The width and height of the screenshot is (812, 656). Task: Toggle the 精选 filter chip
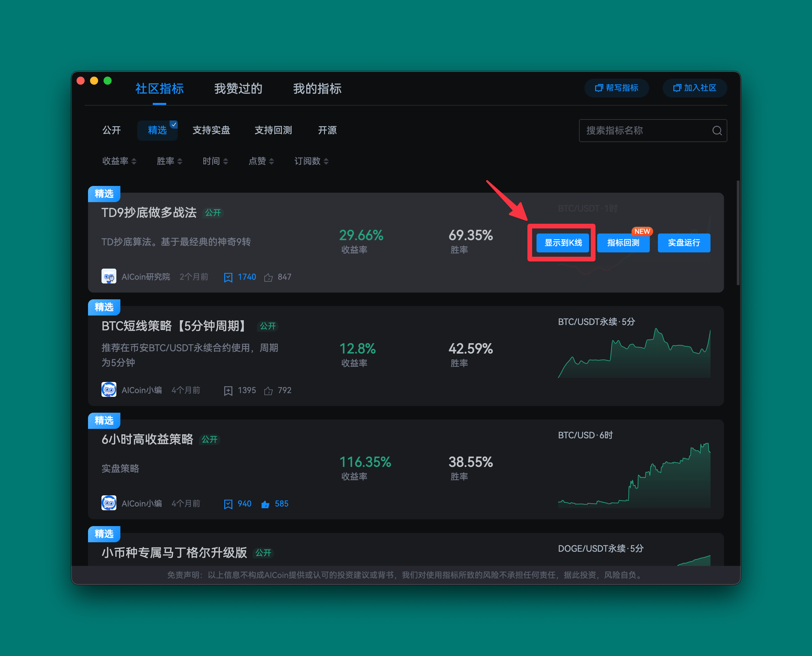pyautogui.click(x=157, y=130)
